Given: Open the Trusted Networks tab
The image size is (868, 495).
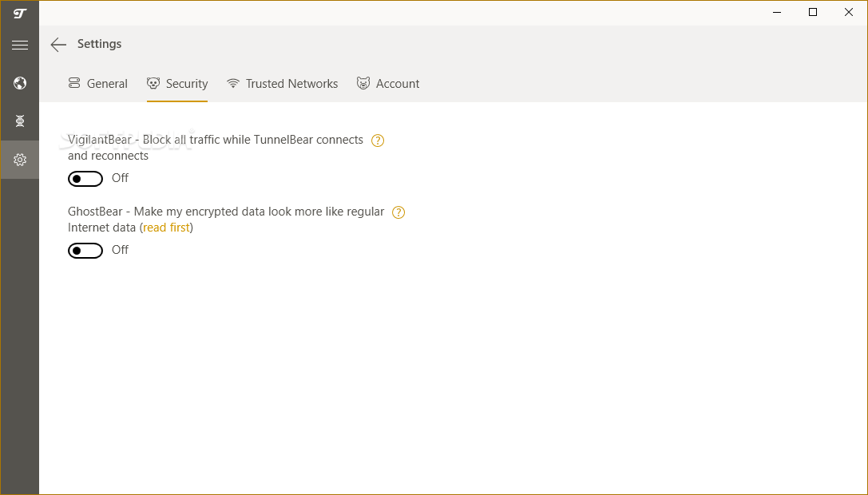Looking at the screenshot, I should (283, 84).
